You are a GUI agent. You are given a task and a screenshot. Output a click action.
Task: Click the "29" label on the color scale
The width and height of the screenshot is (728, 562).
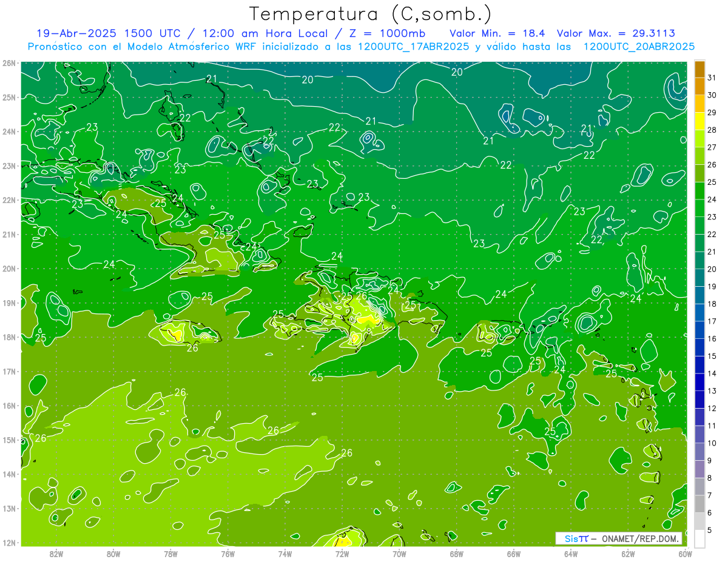tap(712, 113)
